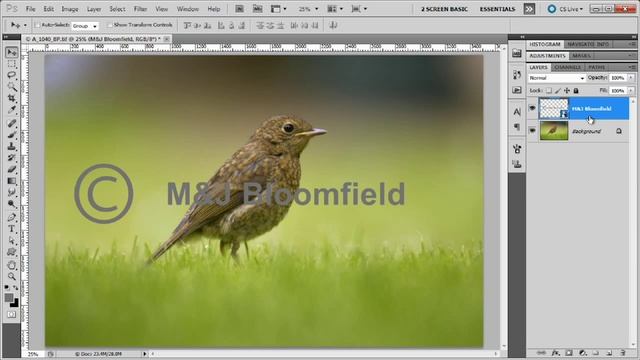Add a layer style with fx button
640x360 pixels.
point(555,353)
